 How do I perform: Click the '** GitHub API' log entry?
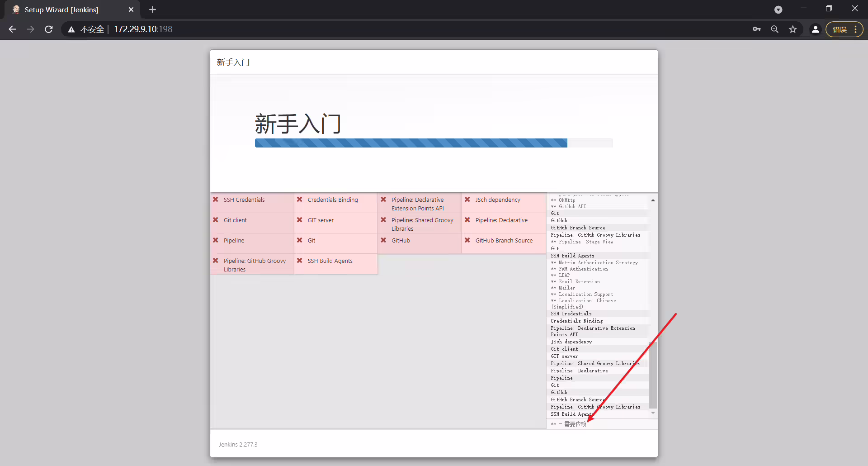pyautogui.click(x=568, y=206)
